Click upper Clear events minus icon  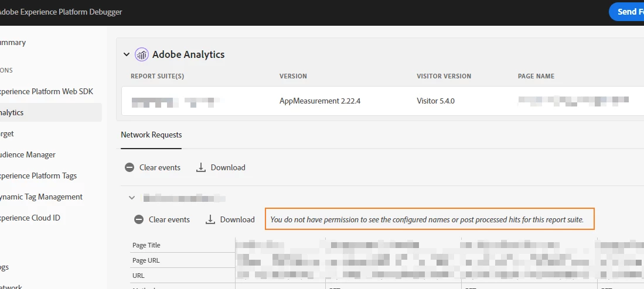pyautogui.click(x=130, y=167)
